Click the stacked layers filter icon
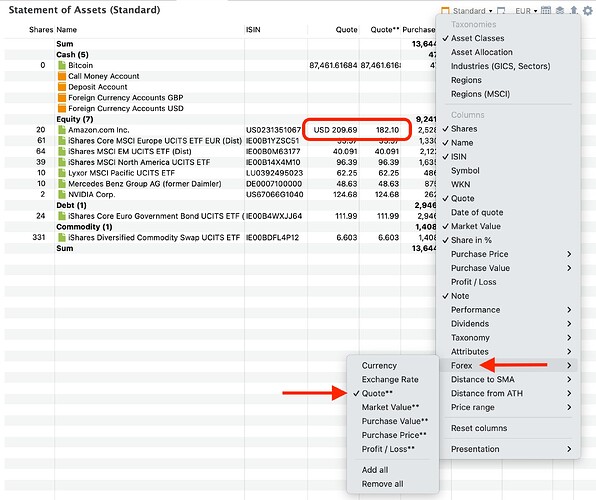Image resolution: width=596 pixels, height=500 pixels. pos(560,11)
